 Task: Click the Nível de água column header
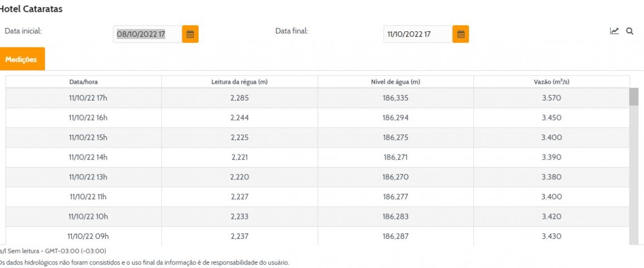396,82
